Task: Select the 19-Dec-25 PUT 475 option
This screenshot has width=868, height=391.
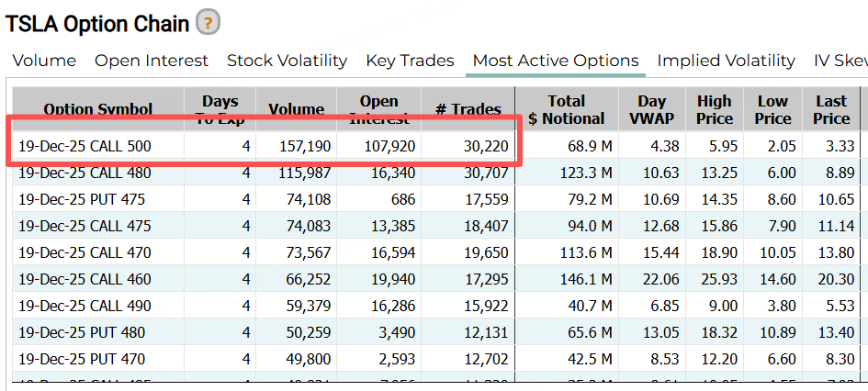Action: coord(82,199)
